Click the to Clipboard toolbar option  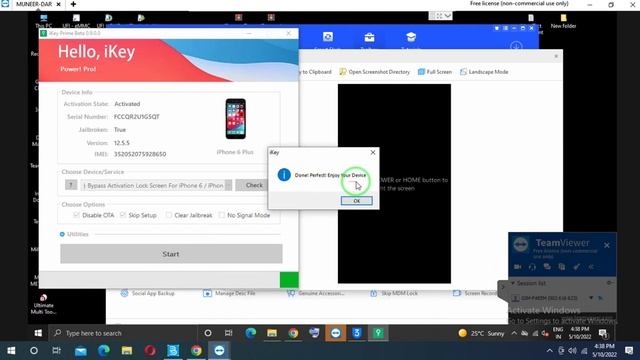coord(316,72)
